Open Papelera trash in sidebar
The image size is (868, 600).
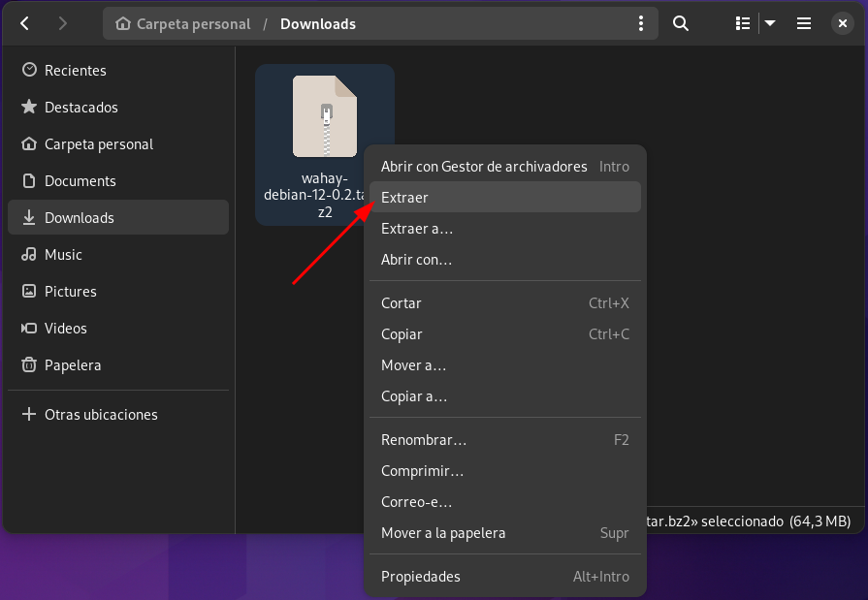[73, 365]
